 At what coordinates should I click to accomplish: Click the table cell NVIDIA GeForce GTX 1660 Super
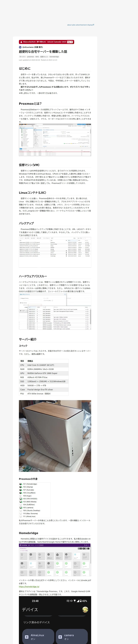(x=47, y=373)
